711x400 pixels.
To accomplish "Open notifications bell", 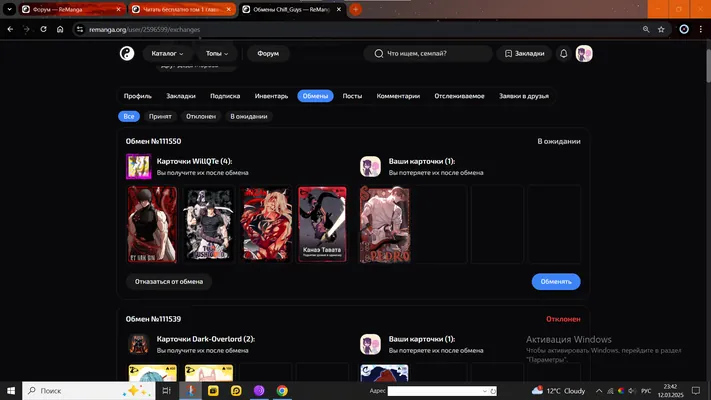I will [564, 54].
